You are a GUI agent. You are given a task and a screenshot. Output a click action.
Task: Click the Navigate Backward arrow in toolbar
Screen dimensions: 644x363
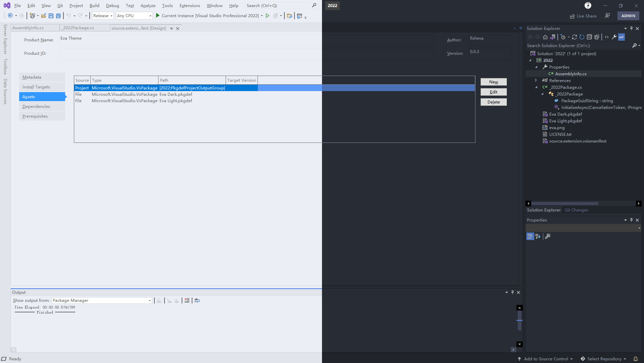[x=10, y=16]
